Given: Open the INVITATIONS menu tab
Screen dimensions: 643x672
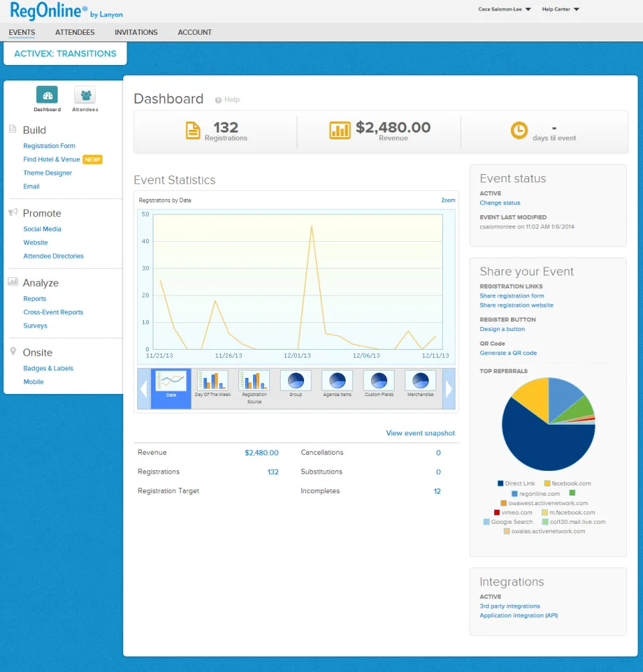Looking at the screenshot, I should pyautogui.click(x=136, y=32).
